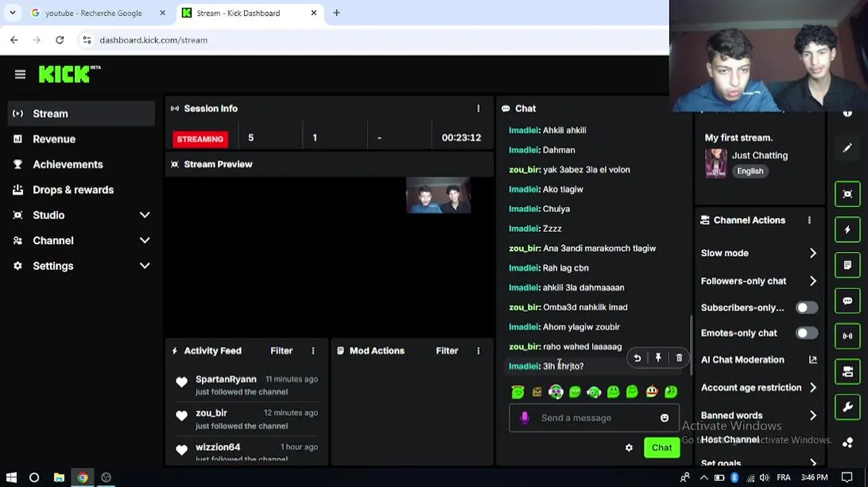Open File Explorer from the taskbar
868x487 pixels.
(x=59, y=478)
